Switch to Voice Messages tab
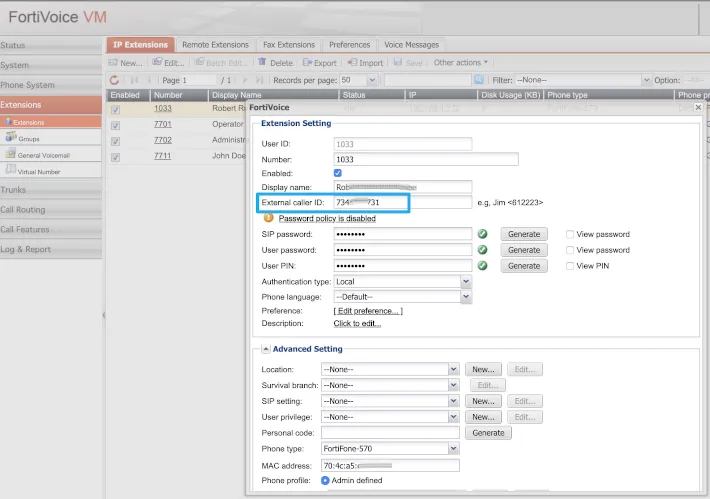The width and height of the screenshot is (710, 499). pyautogui.click(x=412, y=45)
